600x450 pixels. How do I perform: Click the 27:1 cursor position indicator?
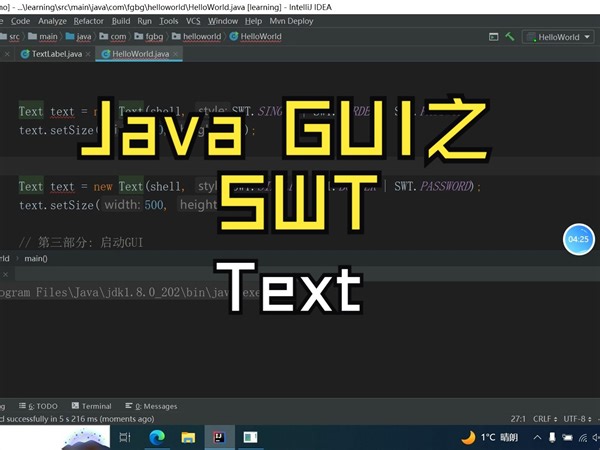(518, 419)
